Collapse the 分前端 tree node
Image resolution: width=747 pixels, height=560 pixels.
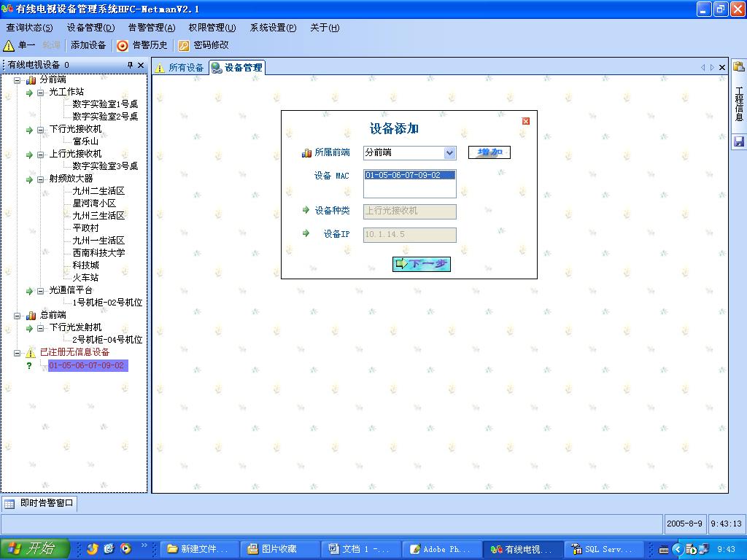pos(18,80)
